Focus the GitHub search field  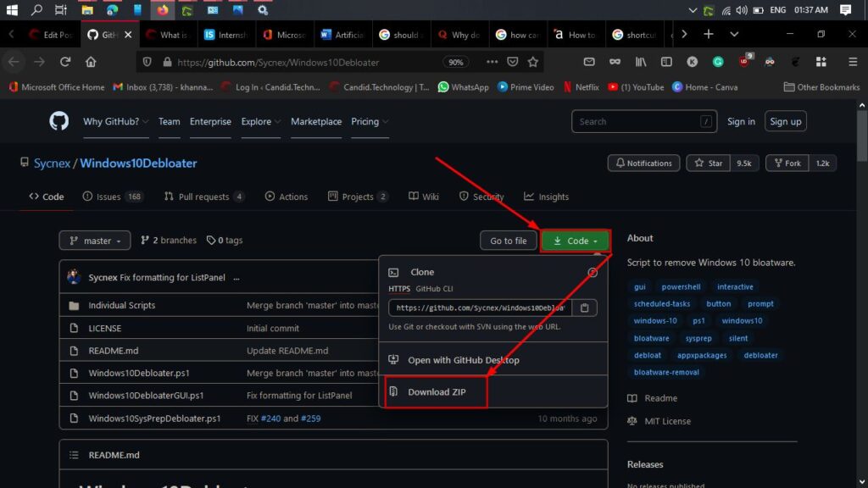tap(644, 121)
